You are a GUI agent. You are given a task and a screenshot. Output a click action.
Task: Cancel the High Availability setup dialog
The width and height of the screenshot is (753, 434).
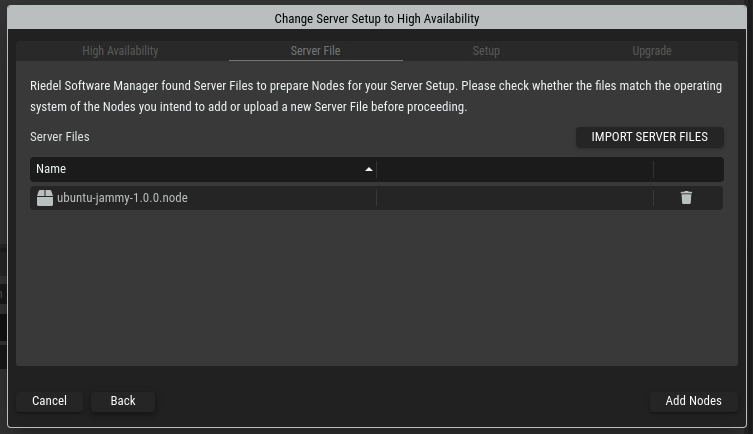(49, 401)
